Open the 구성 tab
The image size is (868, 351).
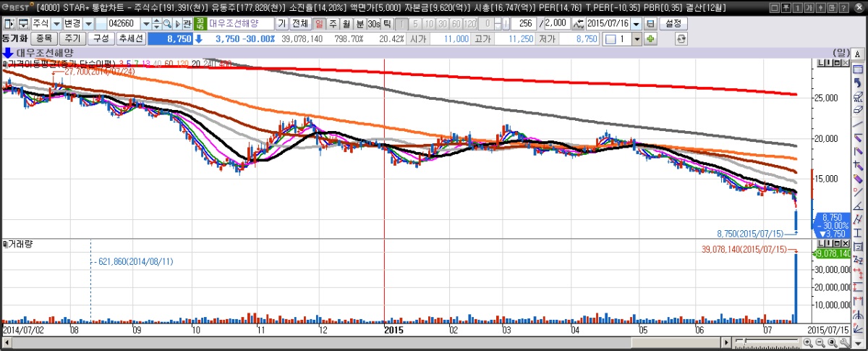coord(101,38)
